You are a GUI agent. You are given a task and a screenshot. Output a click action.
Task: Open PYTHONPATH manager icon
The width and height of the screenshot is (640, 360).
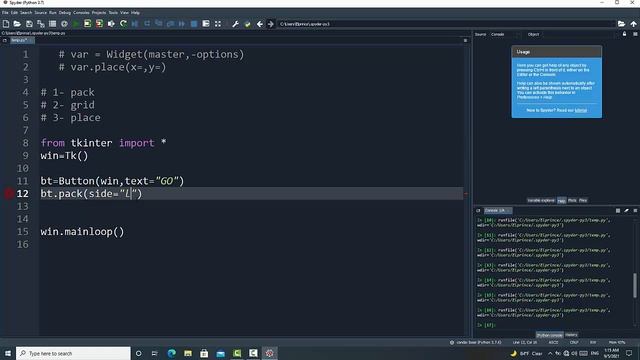(x=247, y=24)
